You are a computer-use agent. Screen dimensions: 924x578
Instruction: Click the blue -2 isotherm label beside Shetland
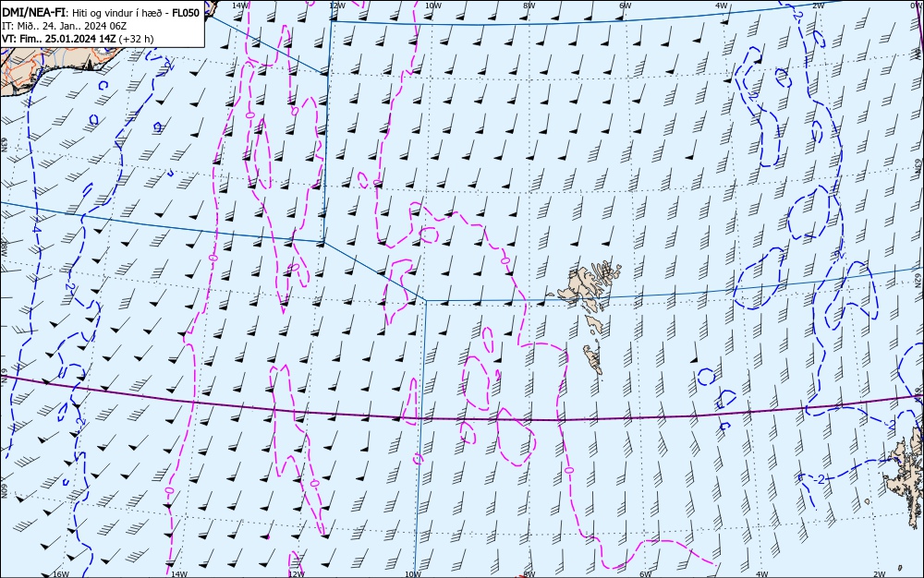pos(820,480)
